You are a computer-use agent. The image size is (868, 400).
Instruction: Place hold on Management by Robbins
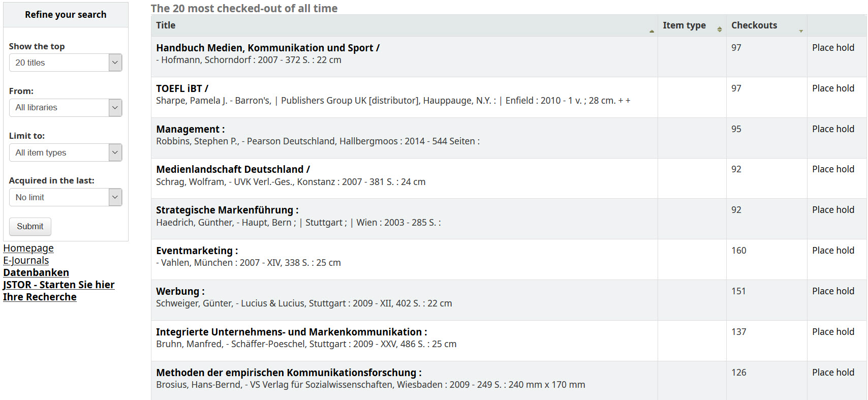pyautogui.click(x=833, y=129)
